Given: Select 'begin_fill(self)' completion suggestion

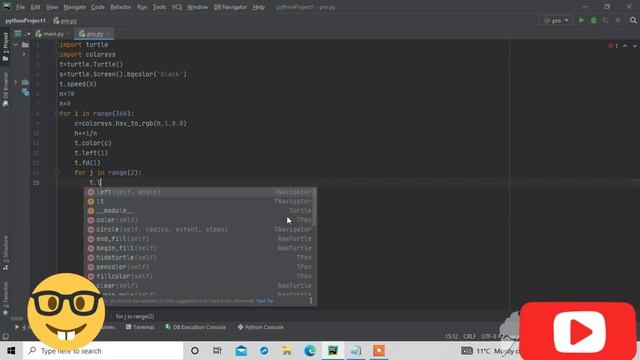Looking at the screenshot, I should point(200,248).
